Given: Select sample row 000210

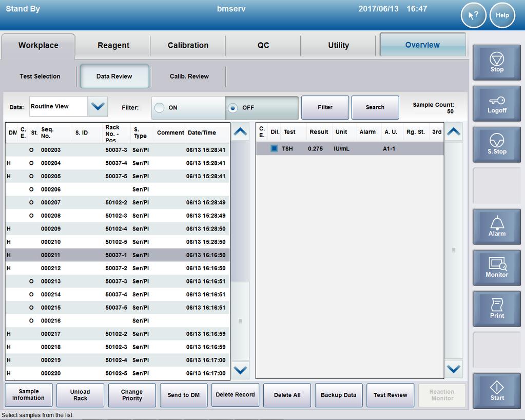Looking at the screenshot, I should click(x=118, y=242).
